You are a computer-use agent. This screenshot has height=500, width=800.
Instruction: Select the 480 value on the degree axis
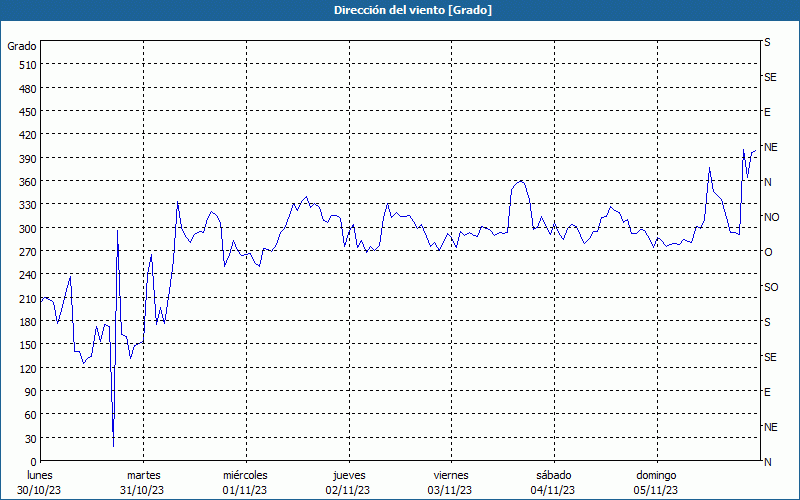tap(28, 89)
